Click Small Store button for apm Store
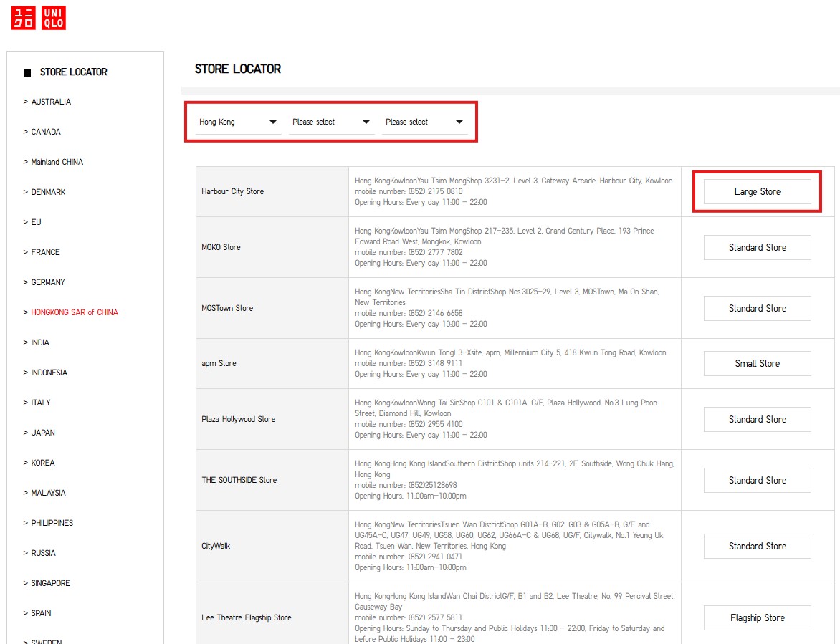840x644 pixels. click(757, 363)
